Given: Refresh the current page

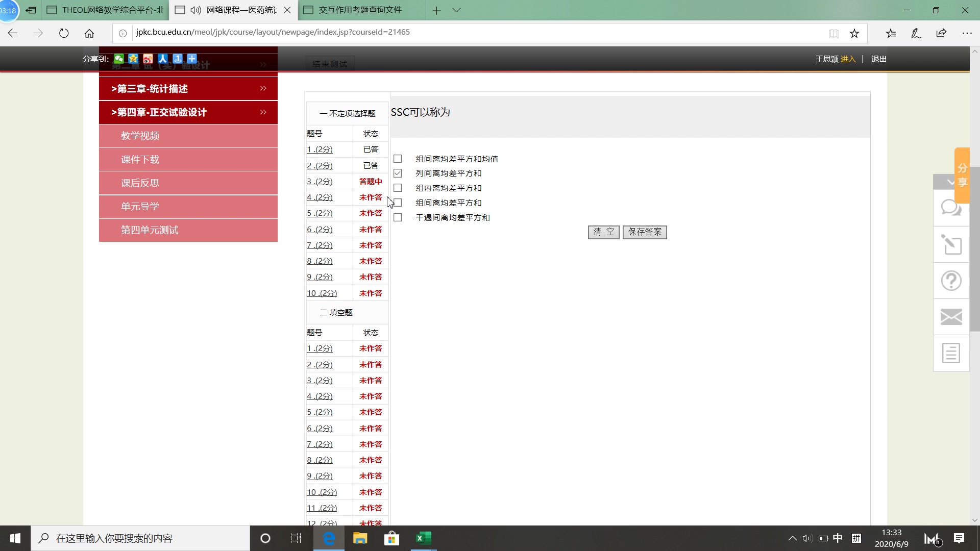Looking at the screenshot, I should tap(64, 33).
